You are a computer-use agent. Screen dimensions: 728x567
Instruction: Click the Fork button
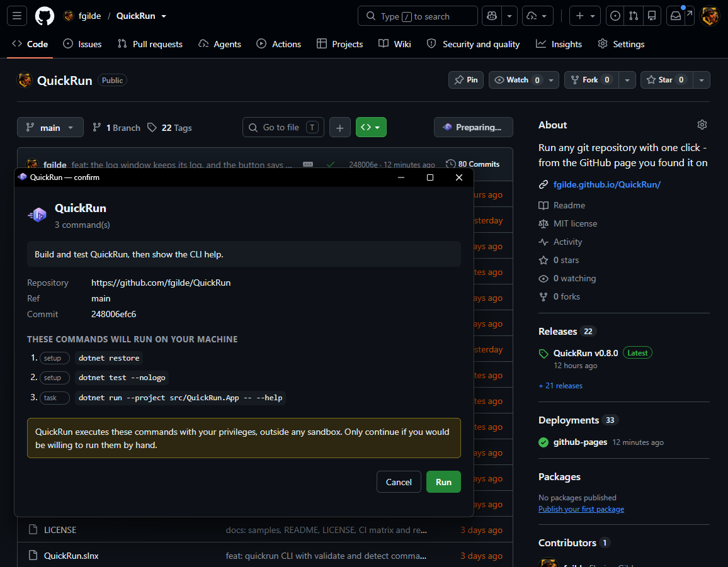pyautogui.click(x=591, y=80)
